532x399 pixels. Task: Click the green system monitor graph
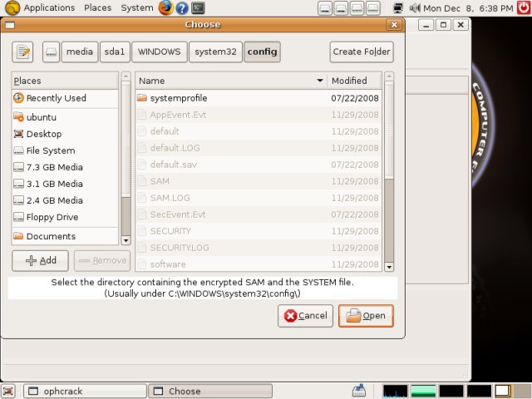click(x=423, y=391)
